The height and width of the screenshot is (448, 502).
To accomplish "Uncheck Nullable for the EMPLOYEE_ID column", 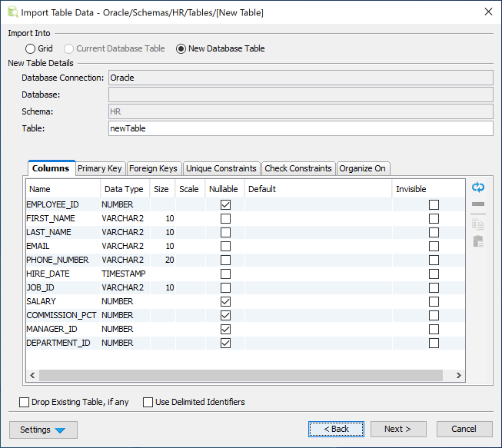I will click(225, 205).
